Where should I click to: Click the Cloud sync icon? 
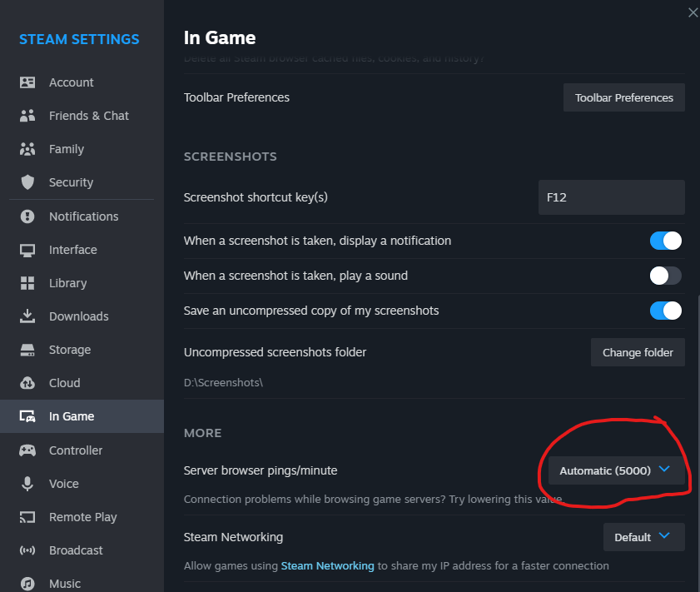tap(27, 383)
